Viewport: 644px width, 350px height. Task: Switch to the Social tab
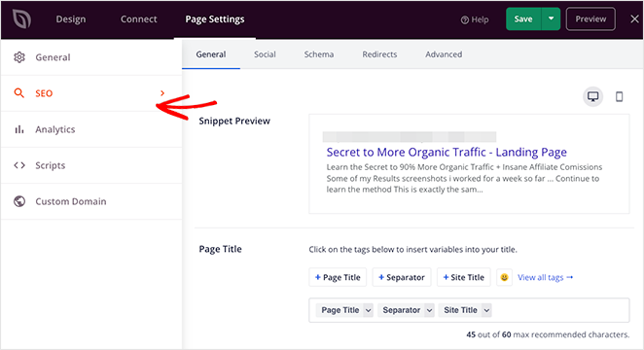265,54
